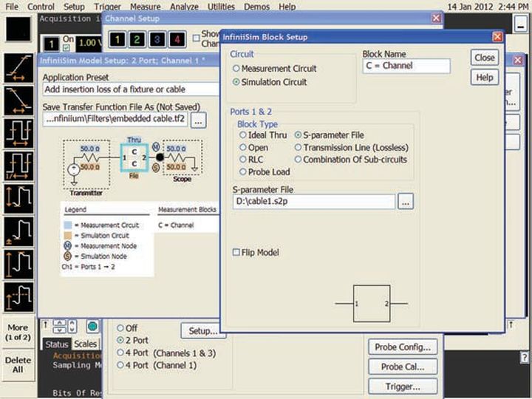Open the Analyze menu
The height and width of the screenshot is (399, 532).
click(x=183, y=7)
